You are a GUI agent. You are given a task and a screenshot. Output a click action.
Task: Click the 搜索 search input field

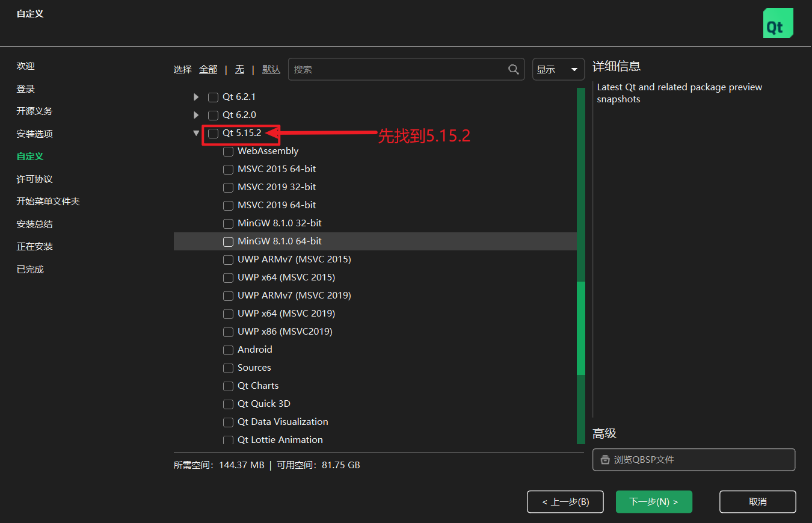pyautogui.click(x=407, y=69)
